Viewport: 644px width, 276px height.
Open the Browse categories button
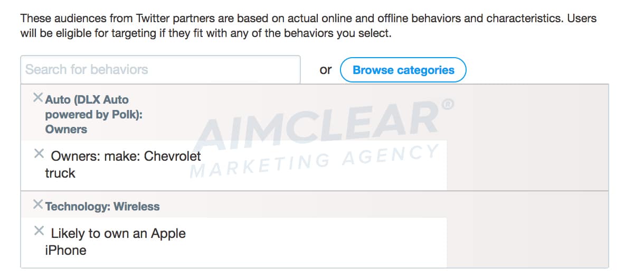point(403,70)
